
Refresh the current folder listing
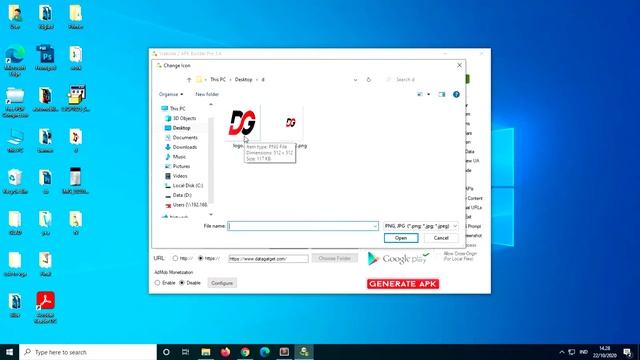pyautogui.click(x=369, y=80)
